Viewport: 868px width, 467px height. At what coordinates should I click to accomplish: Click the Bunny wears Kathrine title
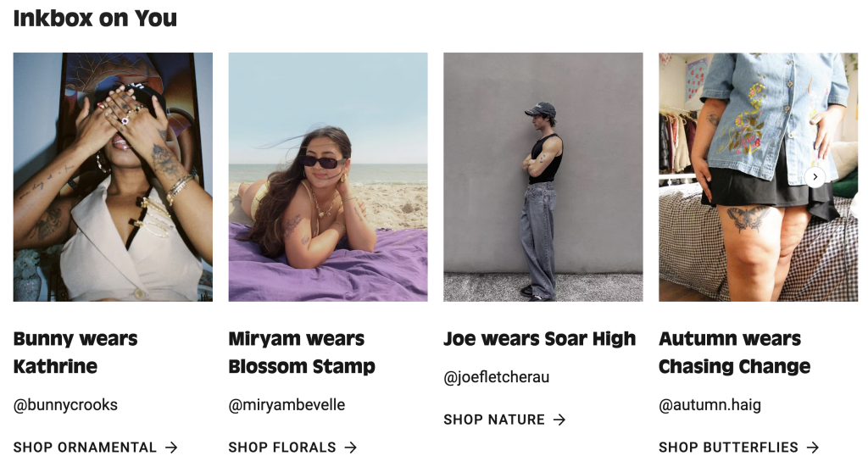75,353
